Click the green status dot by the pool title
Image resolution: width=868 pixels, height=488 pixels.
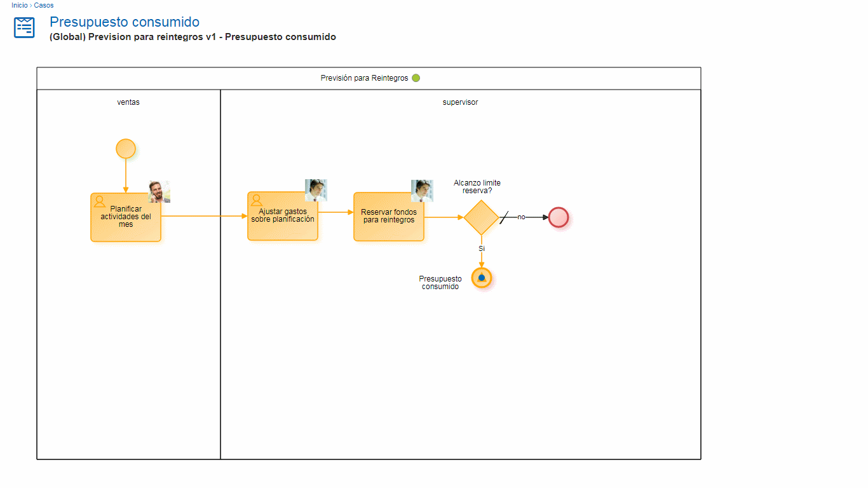pyautogui.click(x=416, y=78)
